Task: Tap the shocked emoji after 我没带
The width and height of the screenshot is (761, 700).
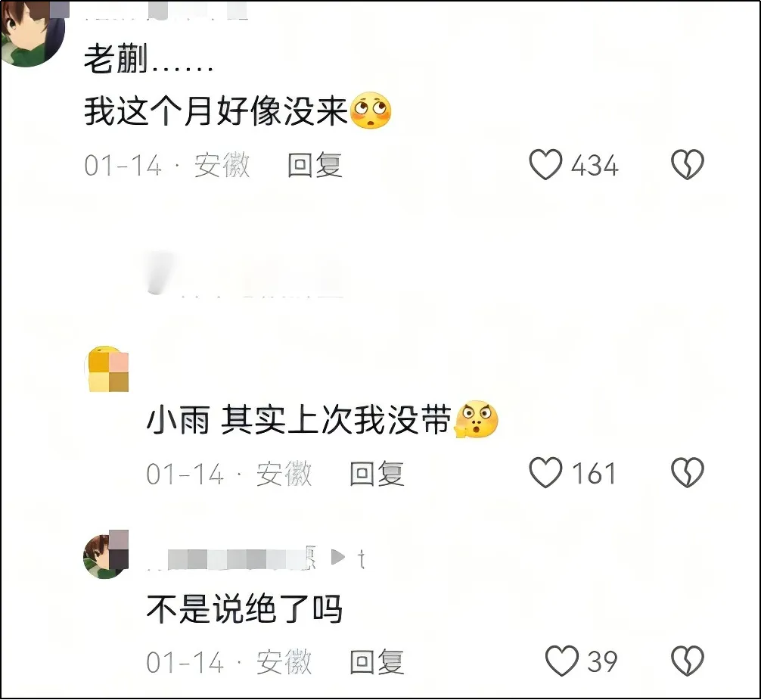Action: click(x=477, y=419)
